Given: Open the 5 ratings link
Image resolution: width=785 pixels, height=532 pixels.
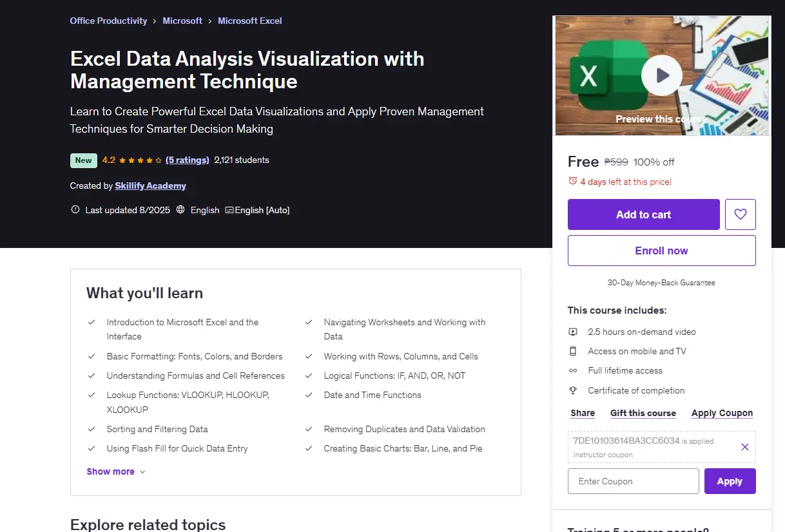Looking at the screenshot, I should click(x=187, y=160).
